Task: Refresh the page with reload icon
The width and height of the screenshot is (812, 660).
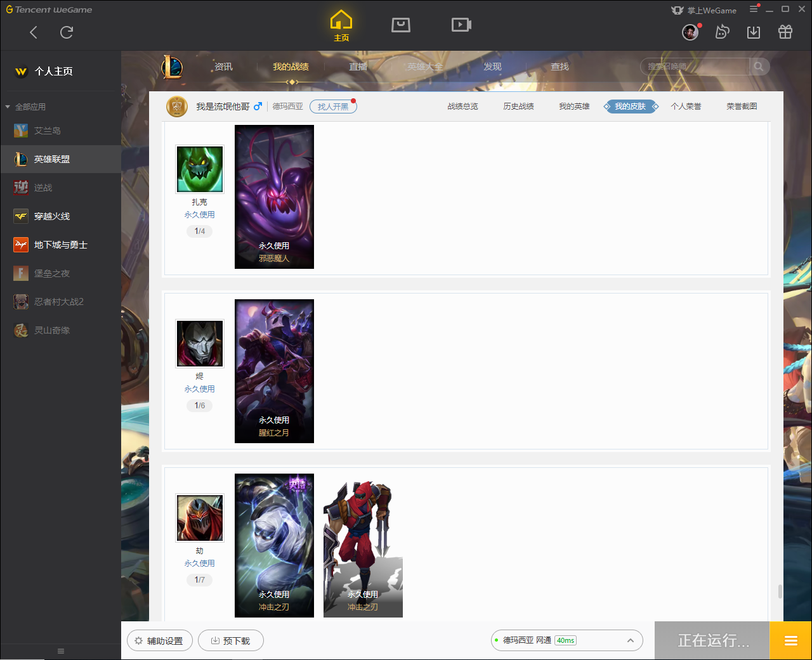Action: coord(67,32)
